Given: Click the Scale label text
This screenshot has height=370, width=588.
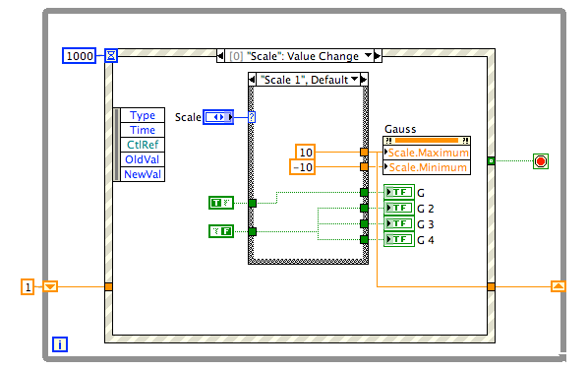Looking at the screenshot, I should click(x=188, y=117).
